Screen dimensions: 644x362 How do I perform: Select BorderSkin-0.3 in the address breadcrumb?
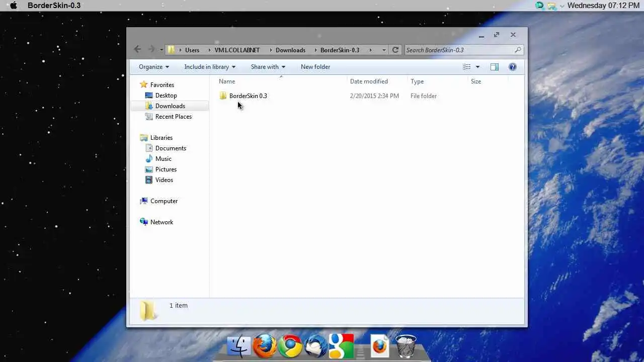[340, 50]
